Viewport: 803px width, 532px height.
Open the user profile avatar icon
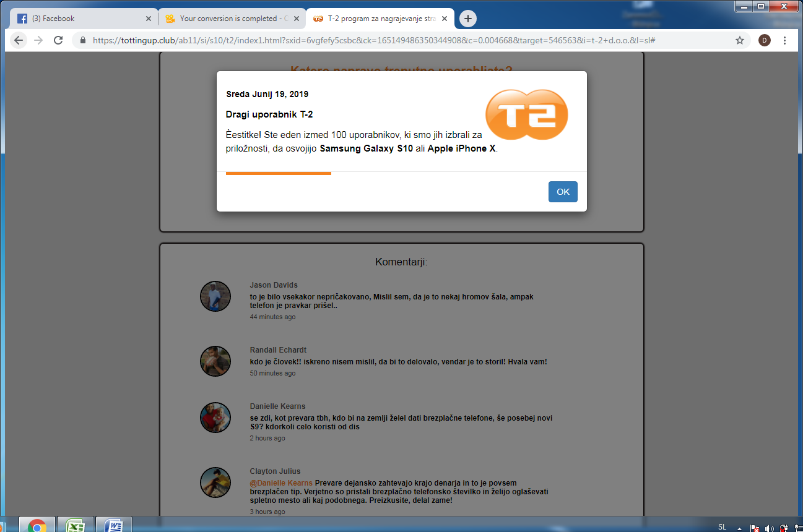pos(765,40)
